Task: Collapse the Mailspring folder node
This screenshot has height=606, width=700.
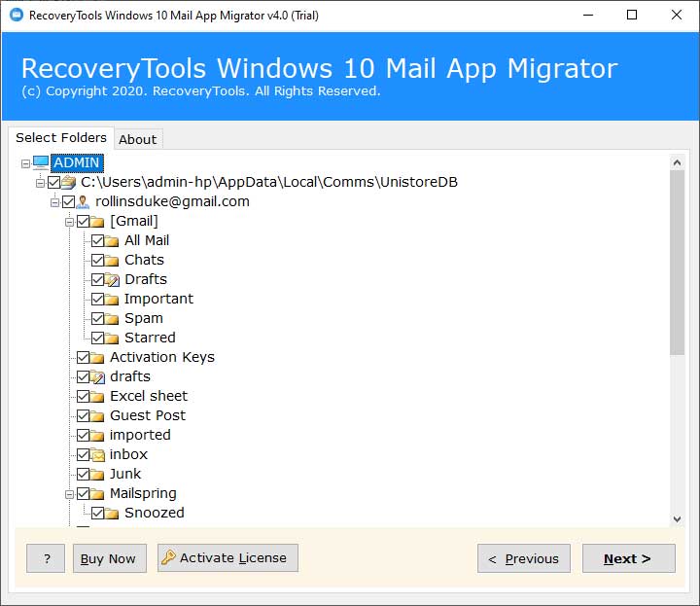Action: pos(70,493)
